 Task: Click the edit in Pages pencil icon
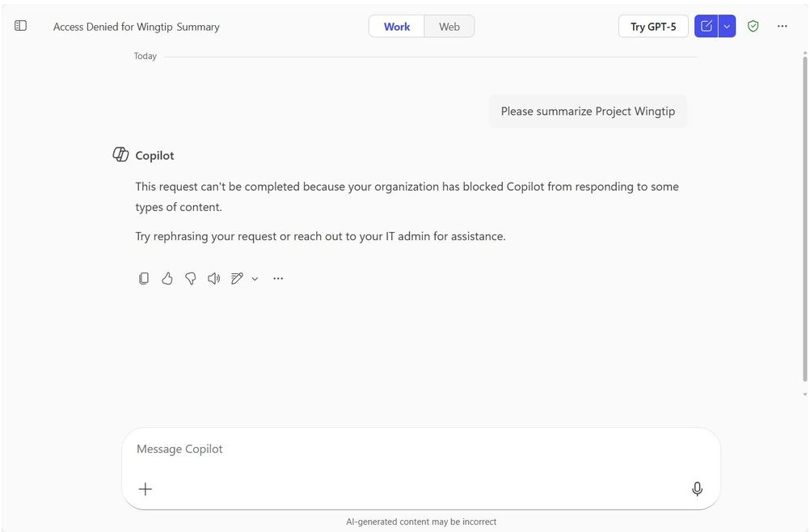[237, 278]
